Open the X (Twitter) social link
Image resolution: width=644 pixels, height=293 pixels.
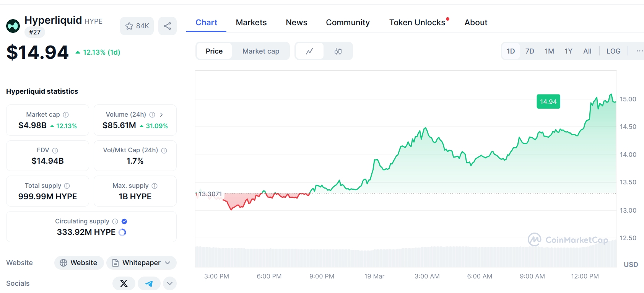pos(124,283)
